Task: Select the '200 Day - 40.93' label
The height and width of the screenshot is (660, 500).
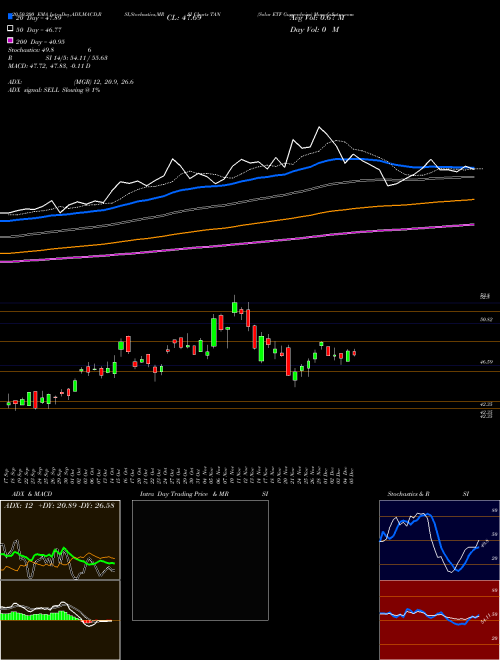Action: pyautogui.click(x=40, y=42)
